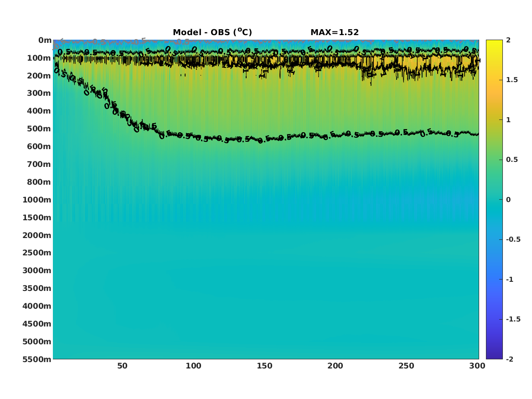Image resolution: width=532 pixels, height=399 pixels.
Task: Click the '400m' depth axis label
Action: (x=39, y=111)
